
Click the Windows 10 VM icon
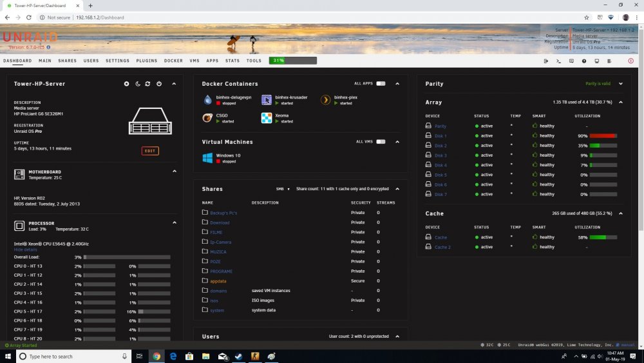(x=208, y=158)
